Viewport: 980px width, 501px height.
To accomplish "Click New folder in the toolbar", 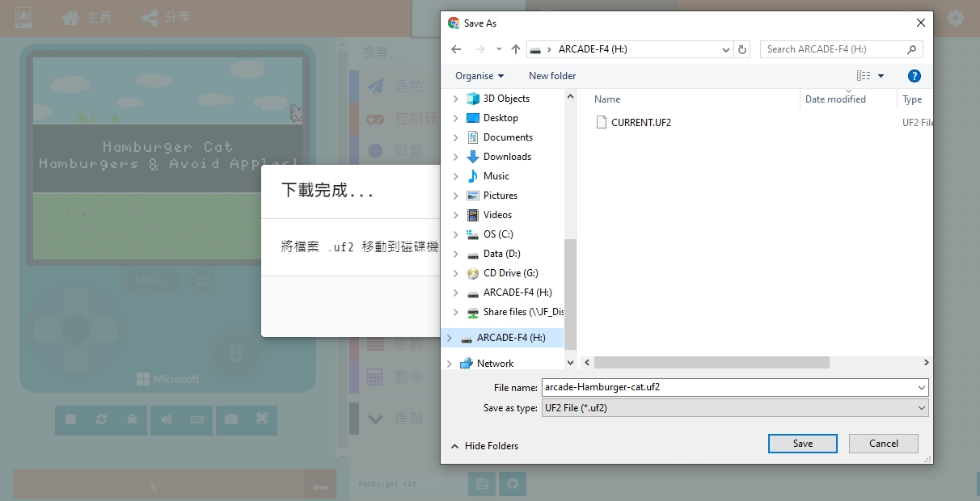I will (x=552, y=76).
